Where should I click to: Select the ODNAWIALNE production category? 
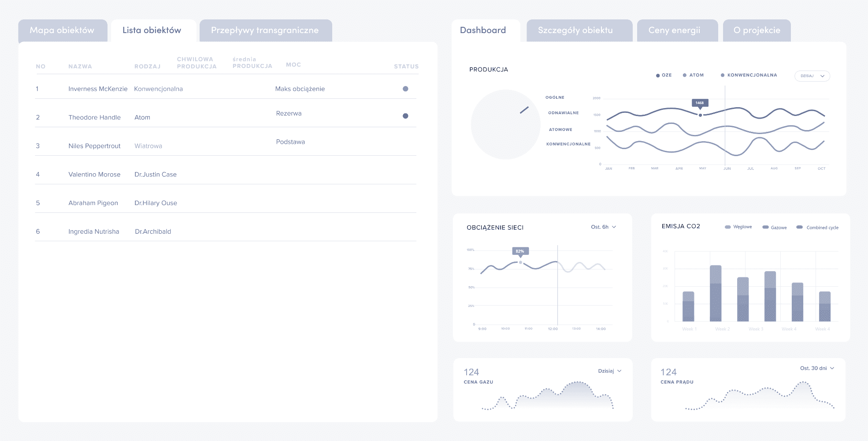[x=563, y=113]
